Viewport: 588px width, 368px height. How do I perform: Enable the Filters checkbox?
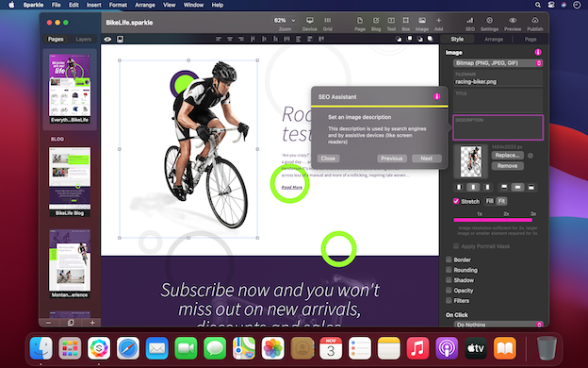(x=449, y=300)
